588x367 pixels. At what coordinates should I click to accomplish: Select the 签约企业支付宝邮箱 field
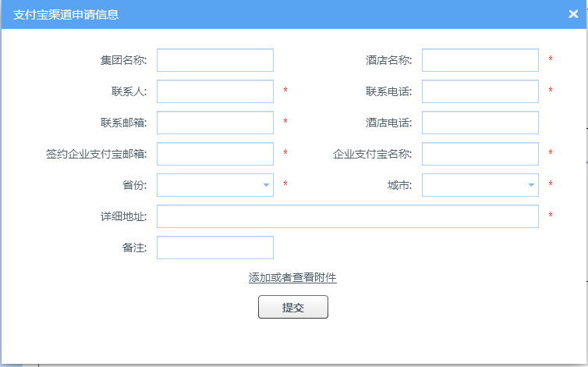click(x=215, y=154)
